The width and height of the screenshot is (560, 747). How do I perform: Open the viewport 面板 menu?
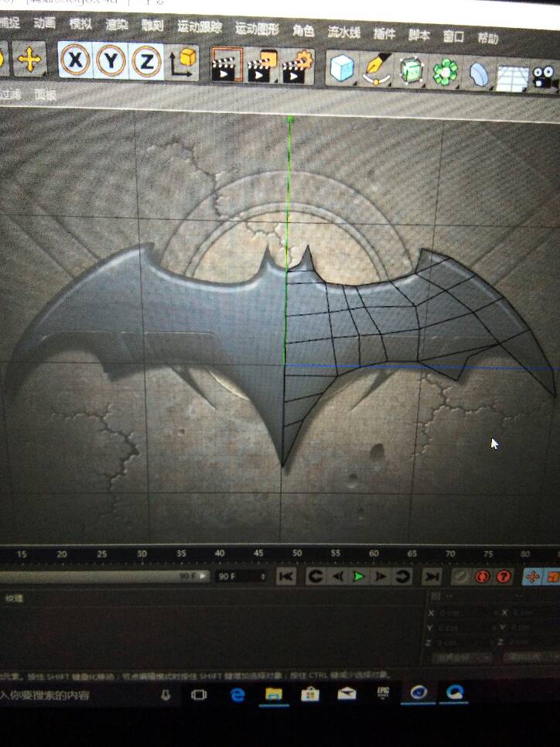46,94
